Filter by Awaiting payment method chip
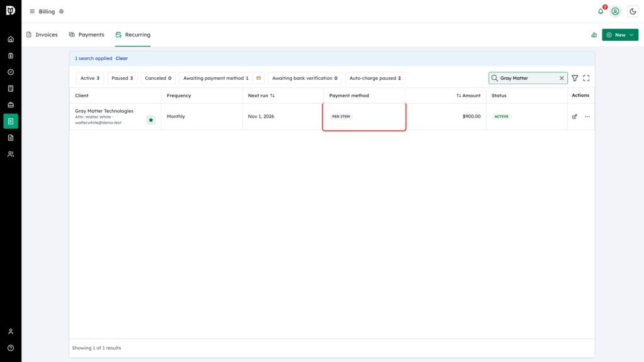644x362 pixels. point(216,78)
